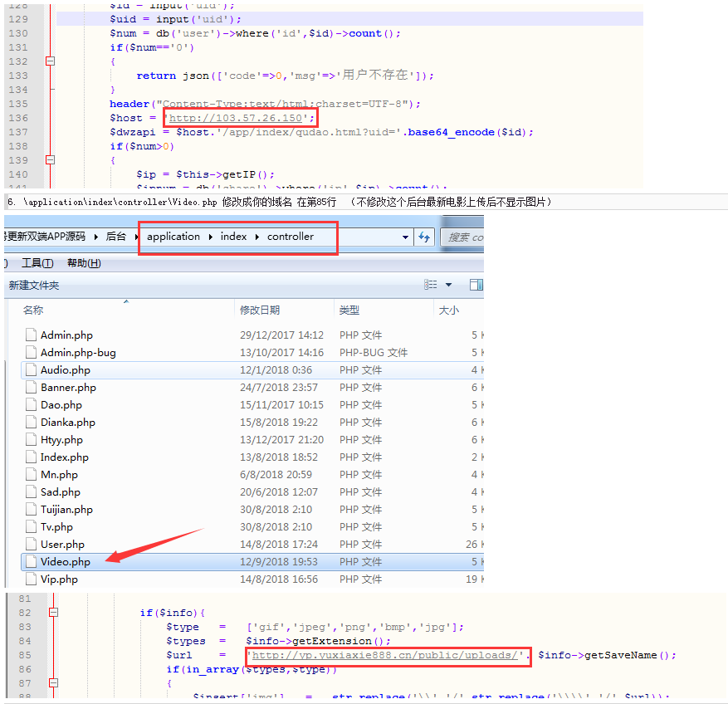Toggle the preview pane icon

pos(476,285)
